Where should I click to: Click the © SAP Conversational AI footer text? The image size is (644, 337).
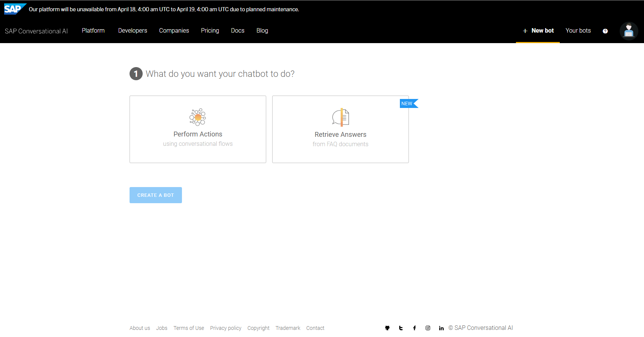(481, 328)
